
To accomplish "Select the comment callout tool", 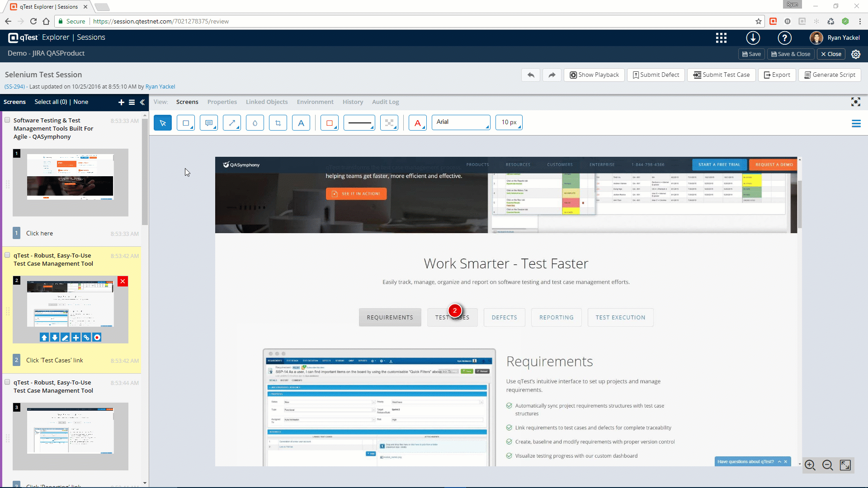I will pos(209,122).
